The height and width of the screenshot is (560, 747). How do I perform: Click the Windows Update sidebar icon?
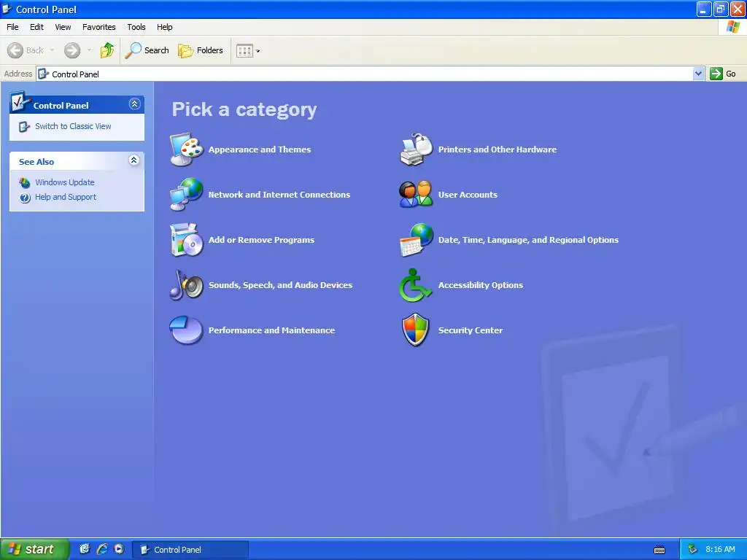(25, 182)
